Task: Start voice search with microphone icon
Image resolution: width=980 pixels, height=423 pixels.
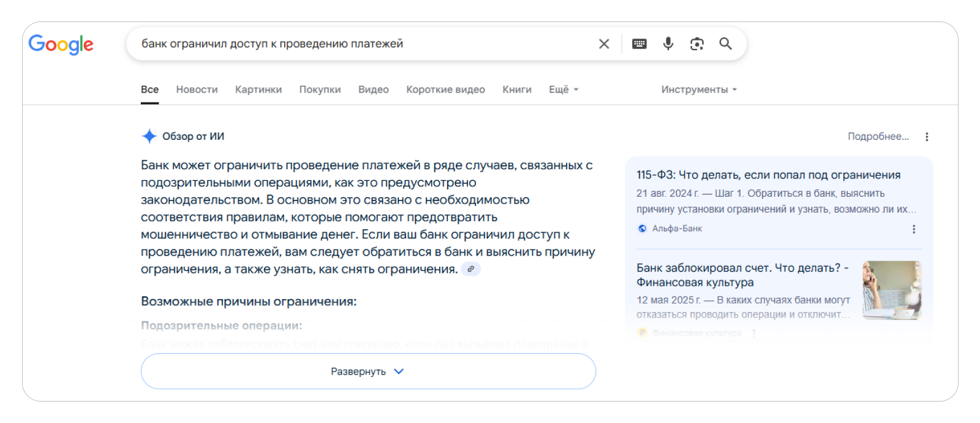Action: pyautogui.click(x=668, y=44)
